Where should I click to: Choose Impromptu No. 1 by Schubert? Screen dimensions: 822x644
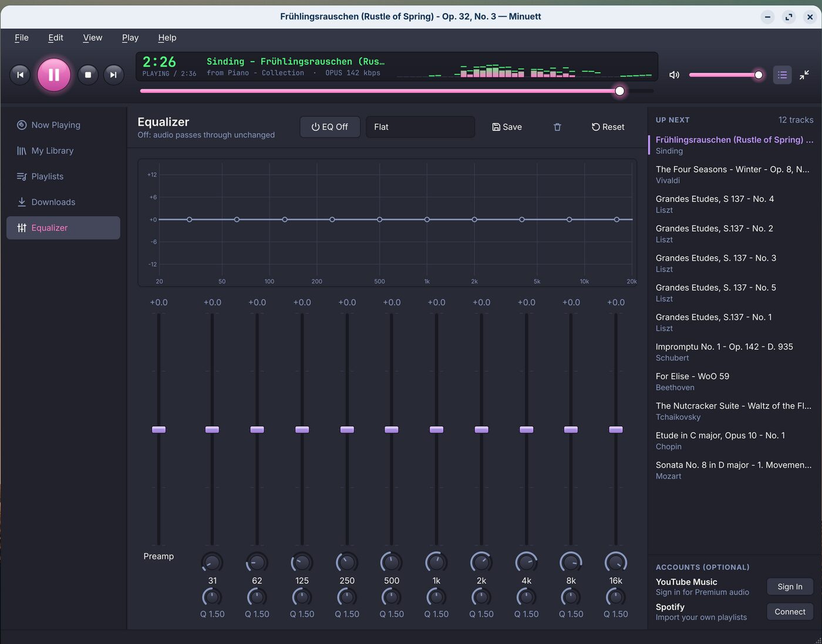734,352
